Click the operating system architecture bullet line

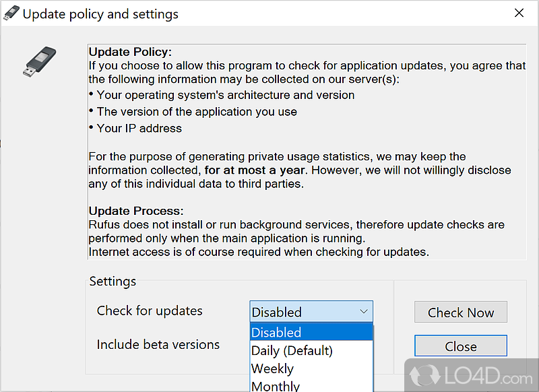226,95
